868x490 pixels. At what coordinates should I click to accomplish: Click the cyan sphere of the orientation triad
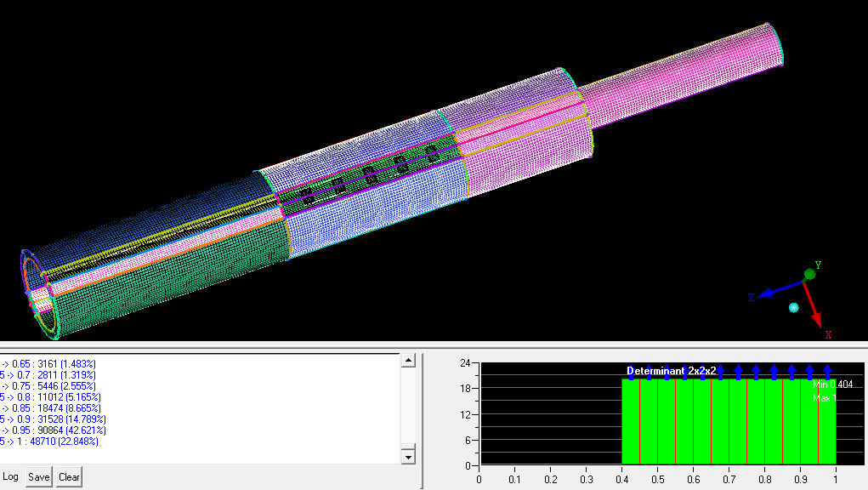click(794, 307)
